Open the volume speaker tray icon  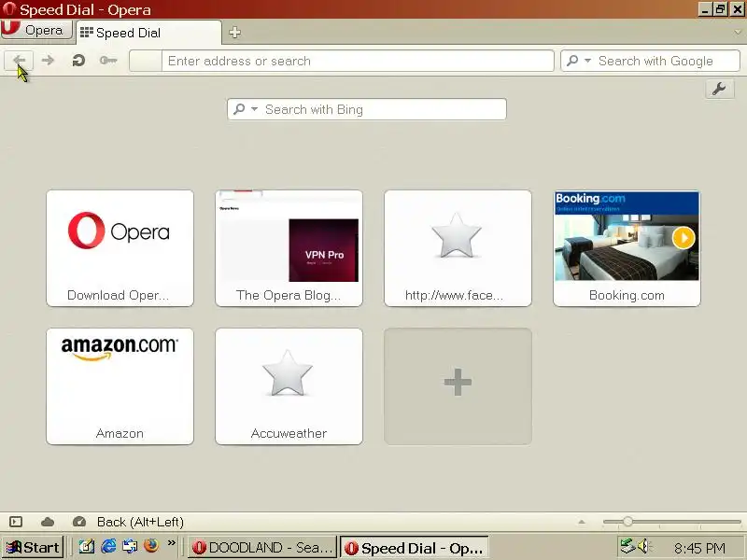[x=644, y=546]
